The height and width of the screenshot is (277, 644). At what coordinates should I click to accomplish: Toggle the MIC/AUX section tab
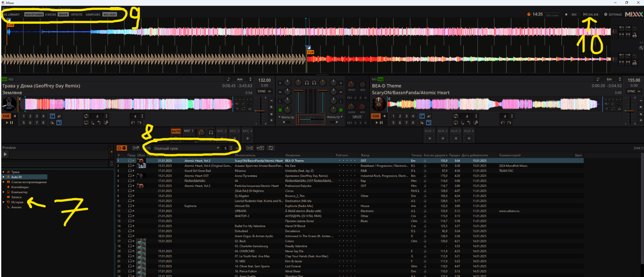click(x=109, y=14)
